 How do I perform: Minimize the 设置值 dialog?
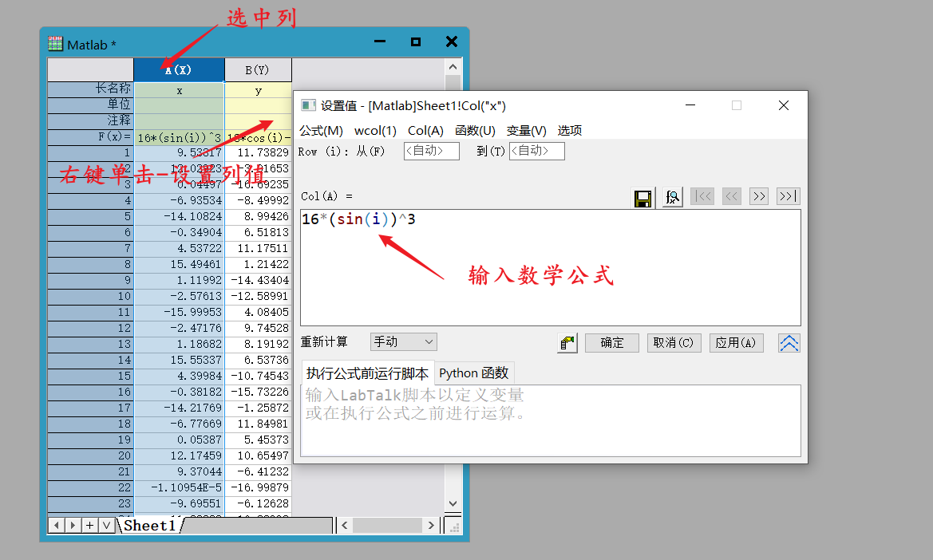(x=690, y=105)
